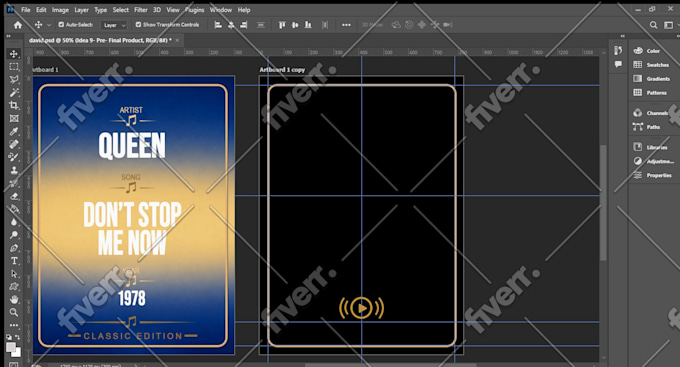Select the Clone Stamp tool
Screen dimensions: 680x367
14,170
